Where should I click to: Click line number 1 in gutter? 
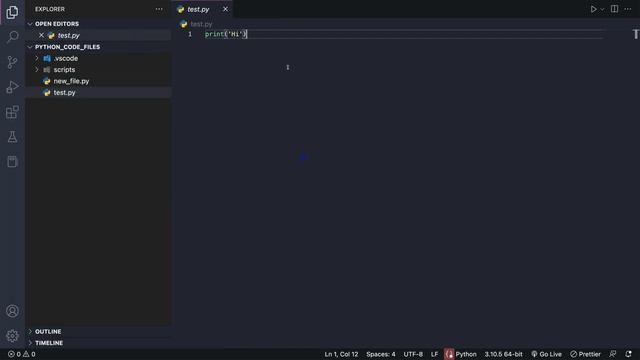point(190,34)
